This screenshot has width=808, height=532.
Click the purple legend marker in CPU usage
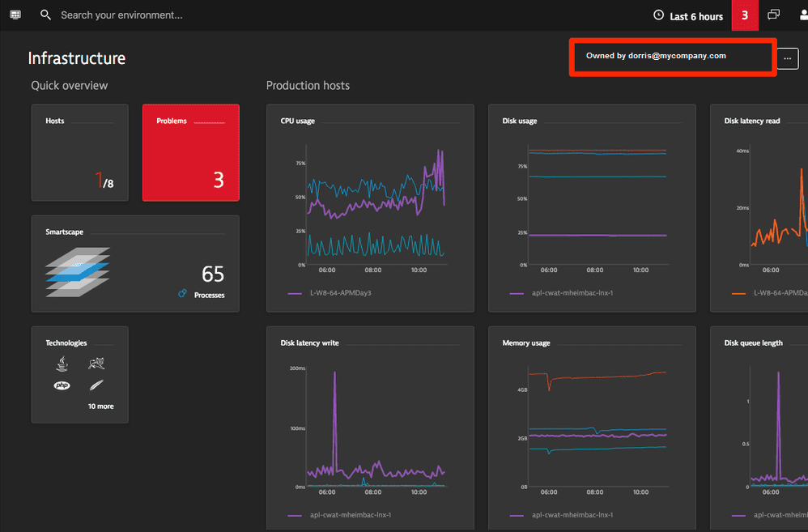coord(295,293)
